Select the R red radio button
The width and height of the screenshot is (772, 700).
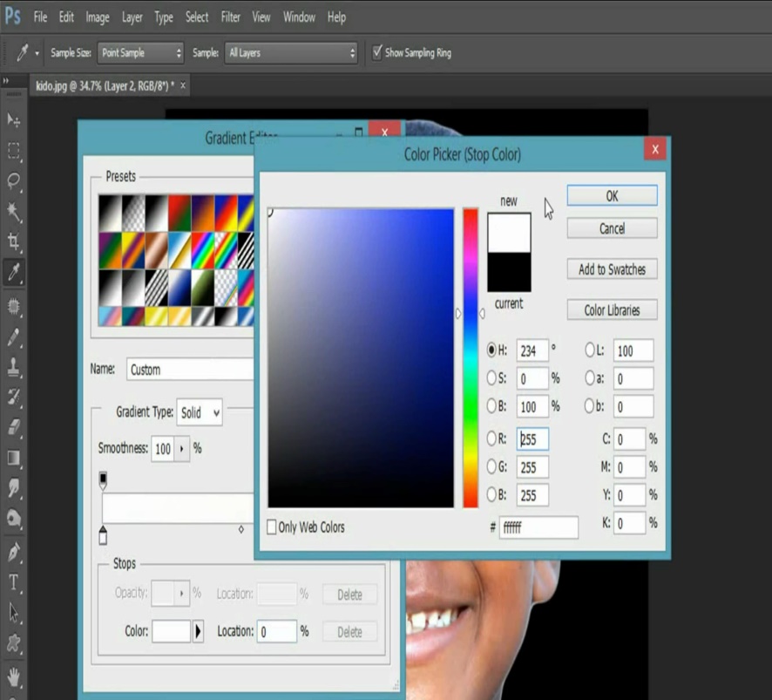pyautogui.click(x=491, y=438)
